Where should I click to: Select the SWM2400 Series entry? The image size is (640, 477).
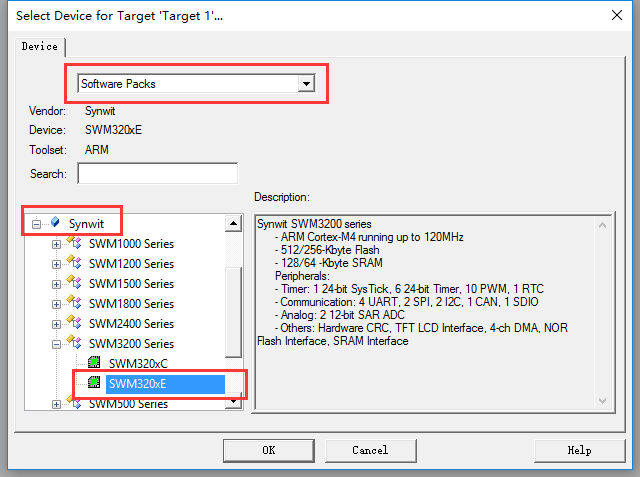(x=131, y=324)
